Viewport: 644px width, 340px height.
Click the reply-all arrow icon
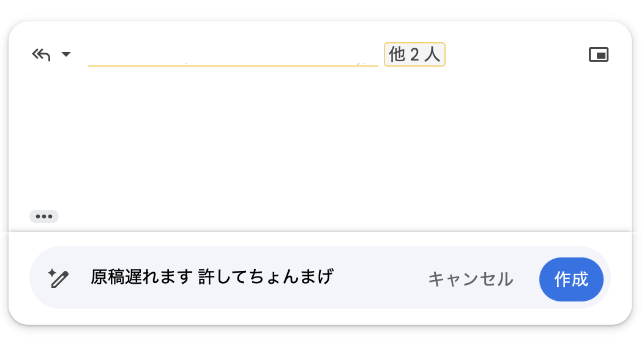click(41, 55)
